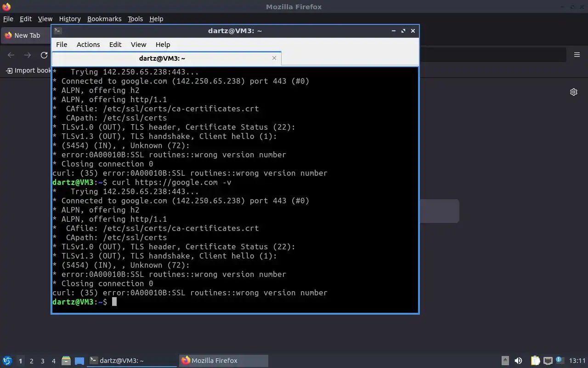Select workspace 1 in the pager
Image resolution: width=588 pixels, height=368 pixels.
20,361
